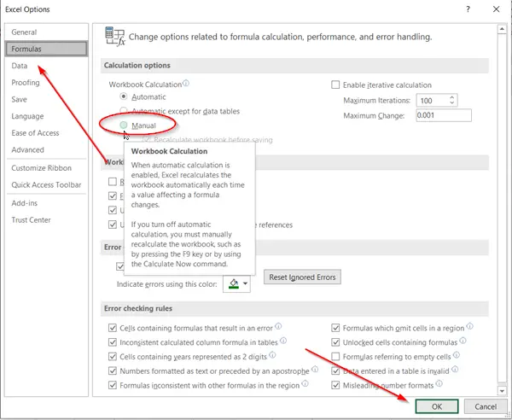Screen dimensions: 512x420
Task: Enable Formulas referring to empty cells
Action: [335, 356]
